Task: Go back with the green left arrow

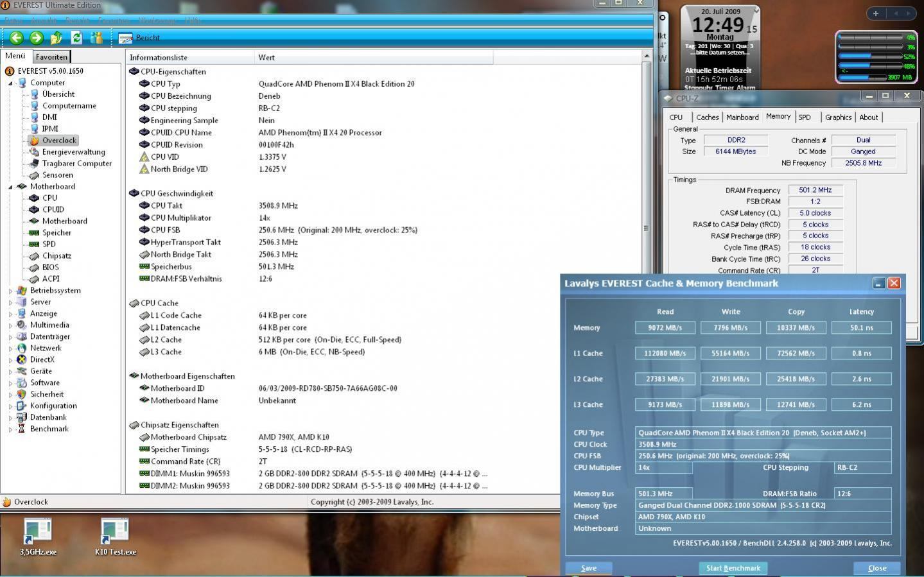Action: [17, 38]
